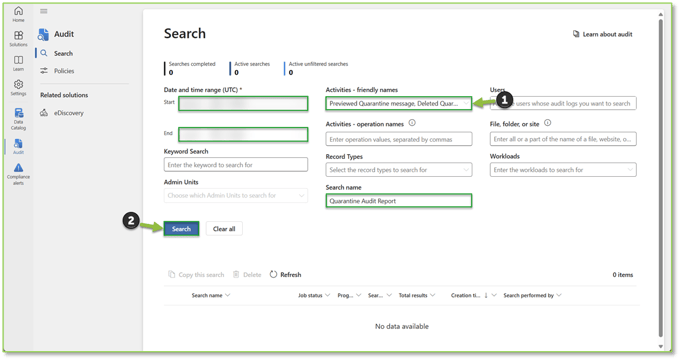Screen dimensions: 680x360
Task: Open the Home icon in left rail
Action: coord(18,11)
